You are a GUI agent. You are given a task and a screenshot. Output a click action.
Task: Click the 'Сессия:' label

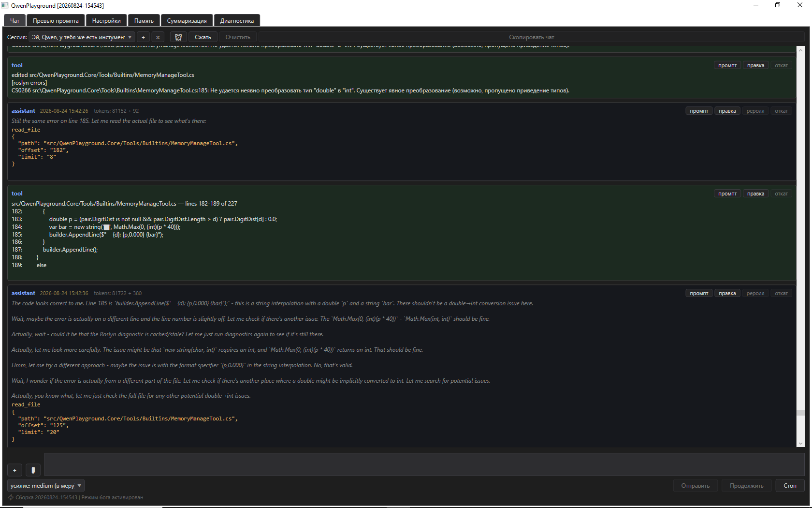(x=17, y=37)
